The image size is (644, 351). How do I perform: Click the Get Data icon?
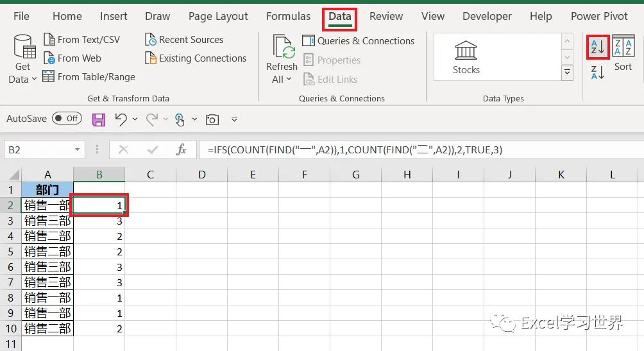coord(24,46)
